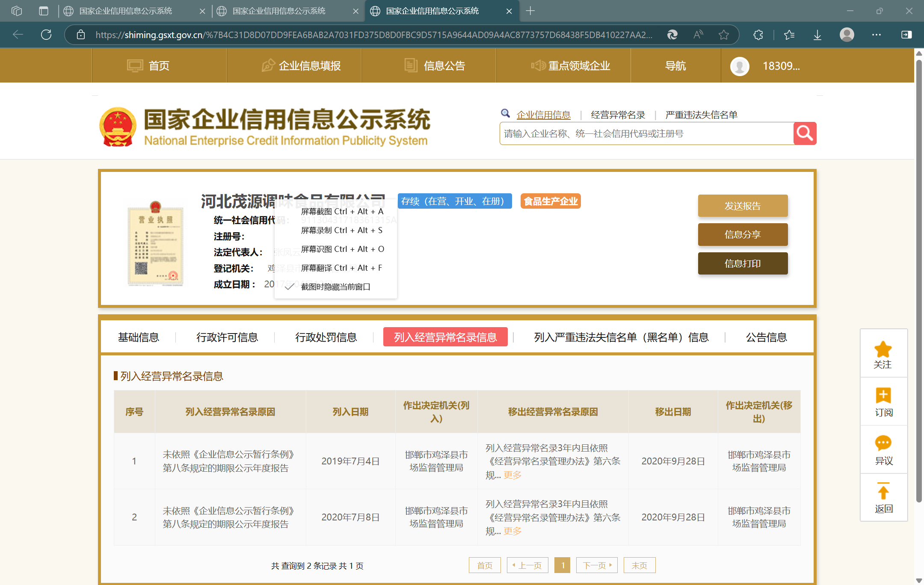The image size is (924, 585).
Task: Click the 信息分享 button
Action: pos(743,234)
